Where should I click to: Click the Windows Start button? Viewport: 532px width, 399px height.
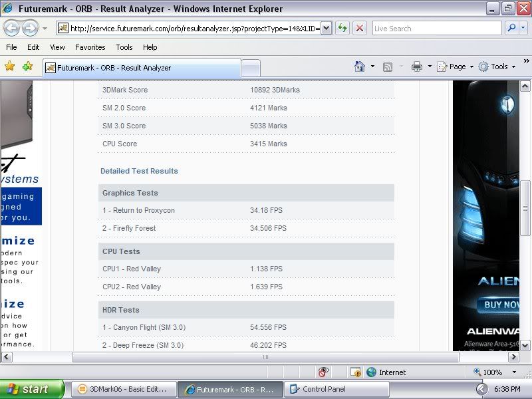coord(31,389)
